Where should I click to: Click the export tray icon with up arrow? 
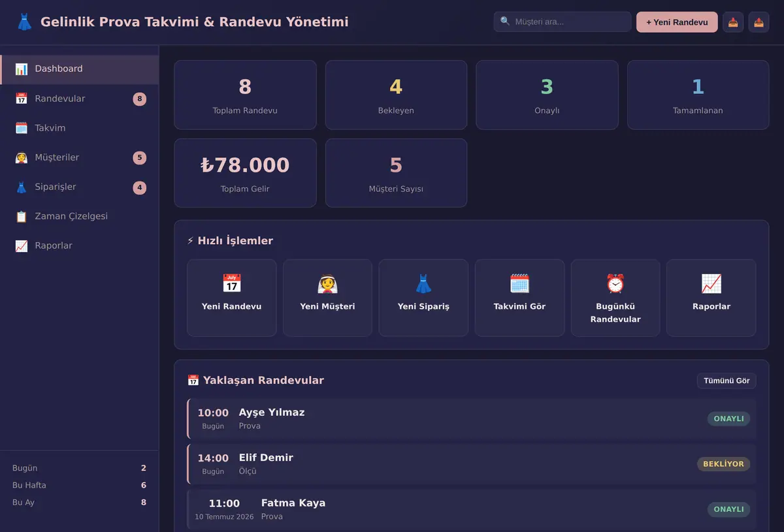(759, 22)
